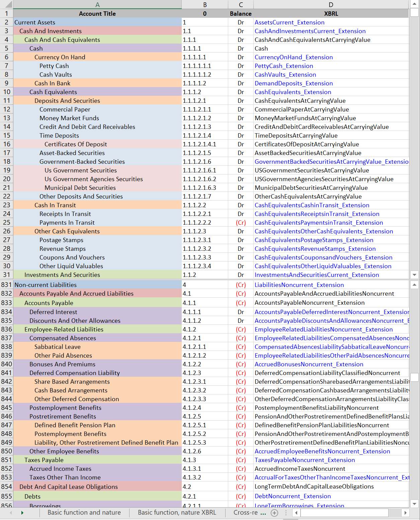Select the Money Market Funds cell
The image size is (420, 520).
[x=97, y=118]
